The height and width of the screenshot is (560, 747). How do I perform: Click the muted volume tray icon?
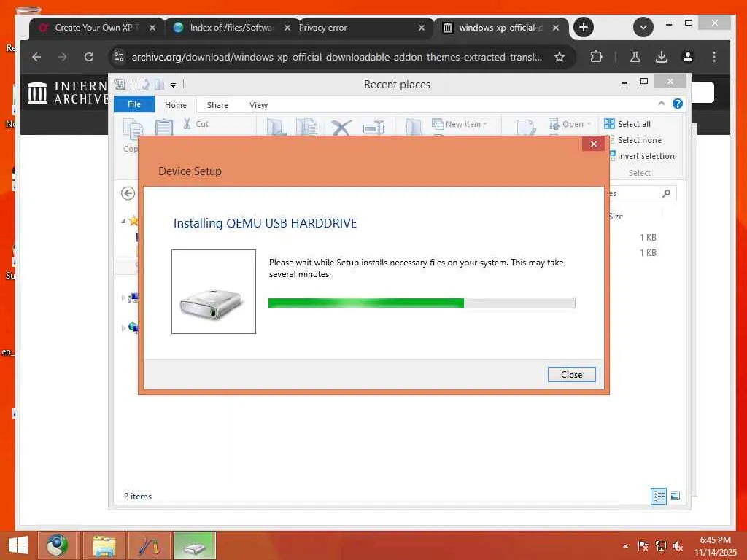coord(678,546)
